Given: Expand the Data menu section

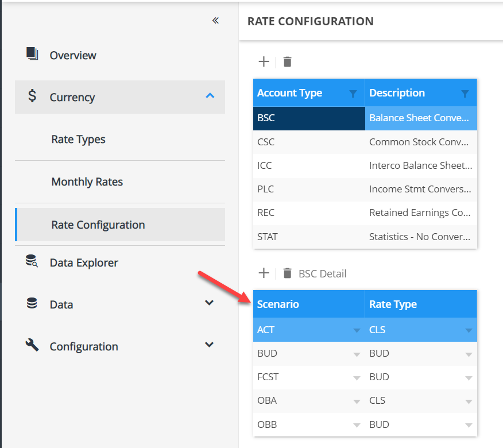Looking at the screenshot, I should pos(210,303).
